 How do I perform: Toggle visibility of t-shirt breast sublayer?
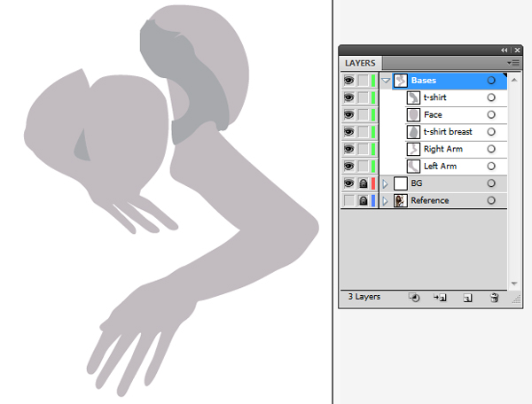[348, 132]
